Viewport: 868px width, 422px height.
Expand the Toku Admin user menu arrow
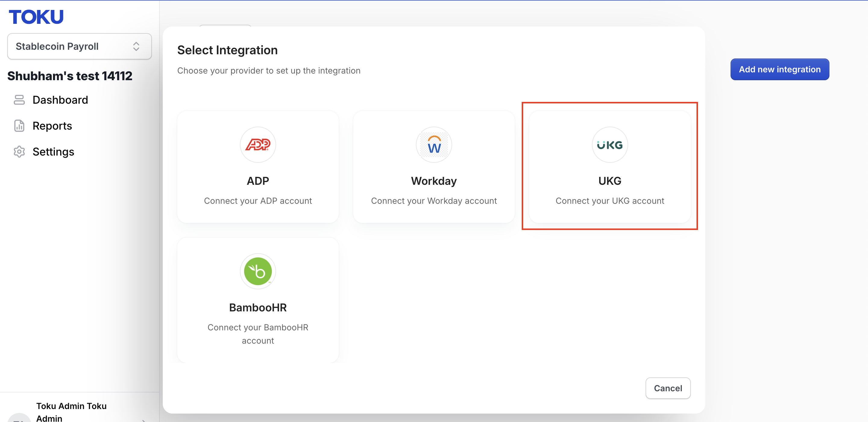pyautogui.click(x=144, y=419)
